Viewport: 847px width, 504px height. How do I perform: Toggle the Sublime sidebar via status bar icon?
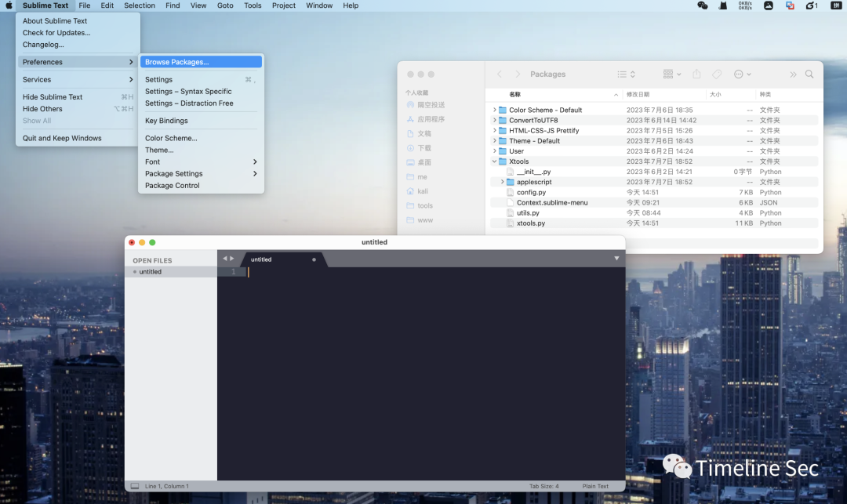[x=135, y=486]
